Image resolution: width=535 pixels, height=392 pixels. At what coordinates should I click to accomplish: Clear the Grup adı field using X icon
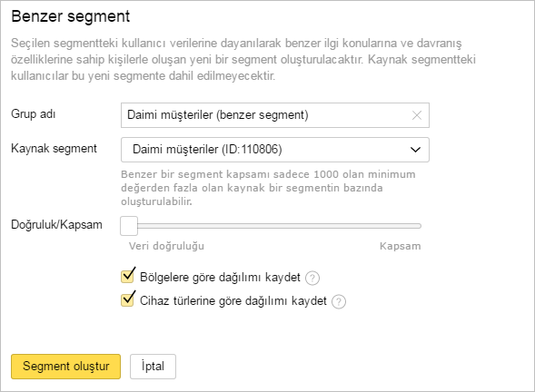pyautogui.click(x=417, y=115)
